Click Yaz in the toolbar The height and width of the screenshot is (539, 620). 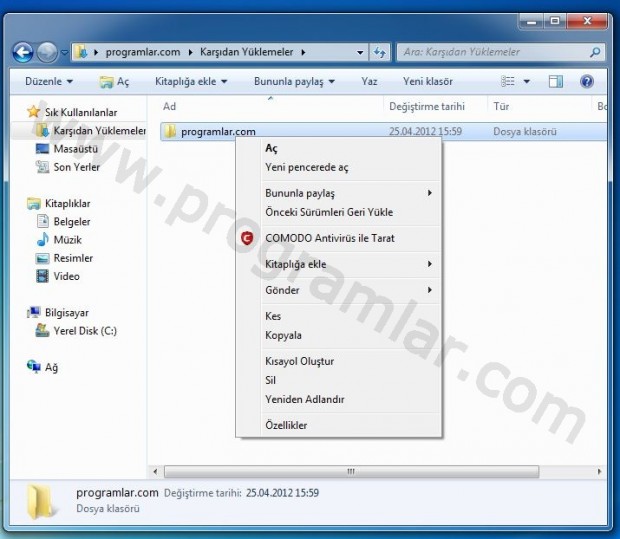pyautogui.click(x=369, y=81)
